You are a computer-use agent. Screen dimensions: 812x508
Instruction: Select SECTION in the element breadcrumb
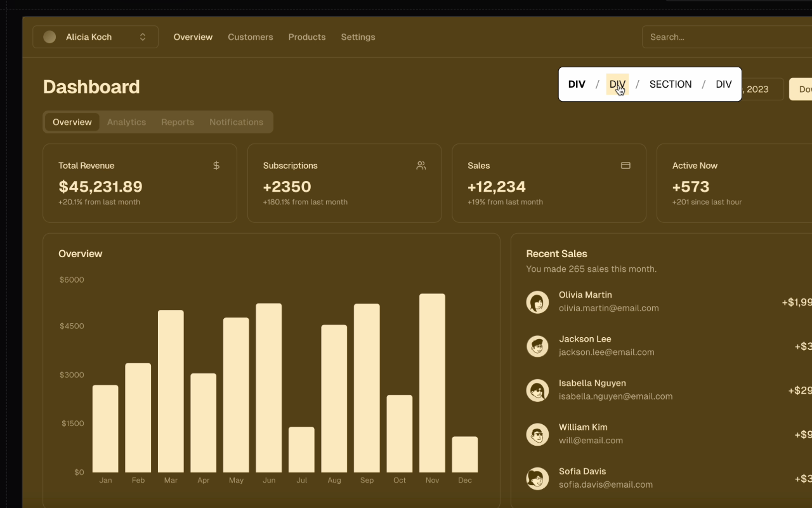click(671, 84)
